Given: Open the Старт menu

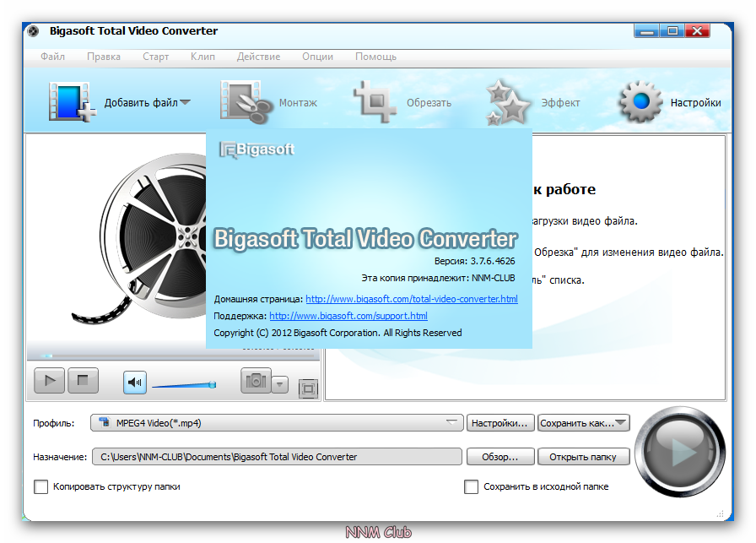Looking at the screenshot, I should pos(156,57).
